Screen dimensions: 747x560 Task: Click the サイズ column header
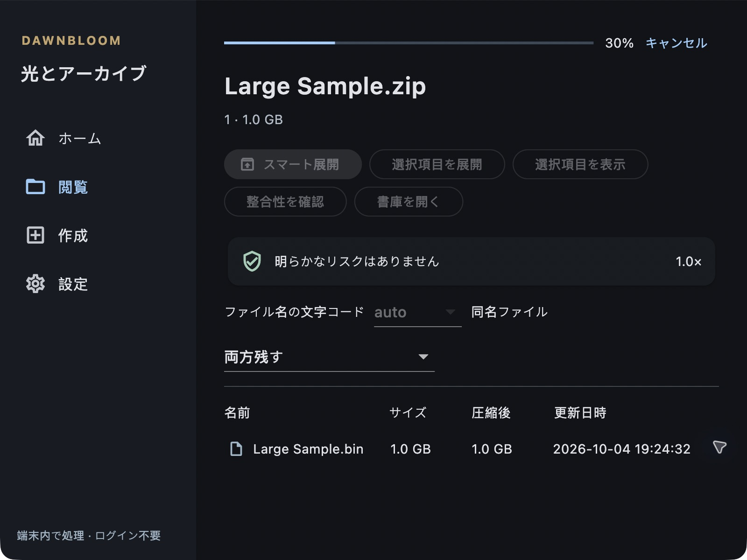(x=408, y=413)
